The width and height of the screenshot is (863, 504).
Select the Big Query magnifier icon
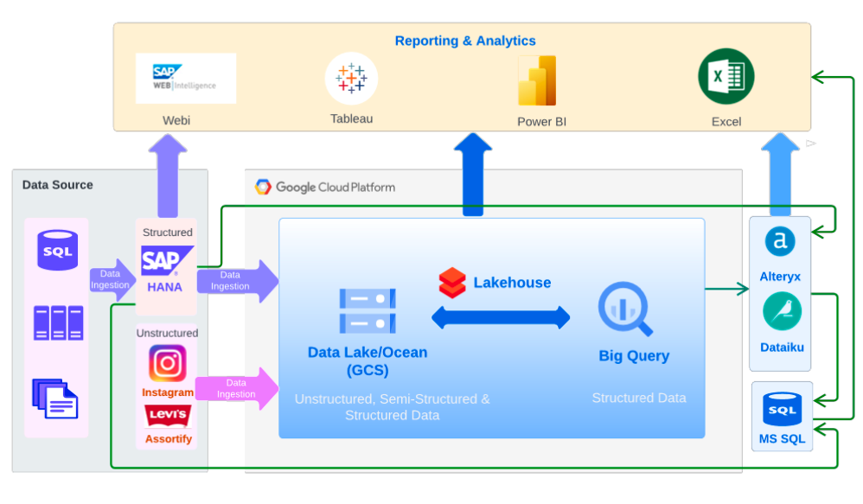624,309
